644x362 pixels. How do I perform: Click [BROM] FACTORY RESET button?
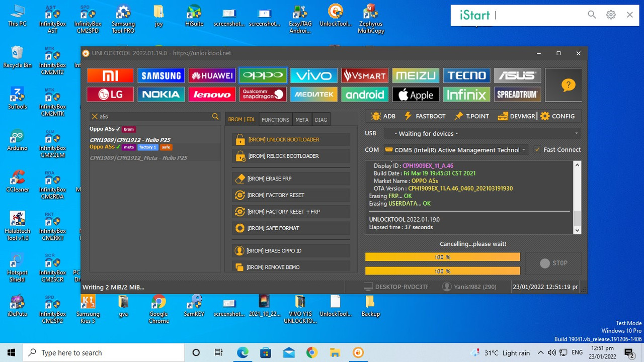coord(291,195)
